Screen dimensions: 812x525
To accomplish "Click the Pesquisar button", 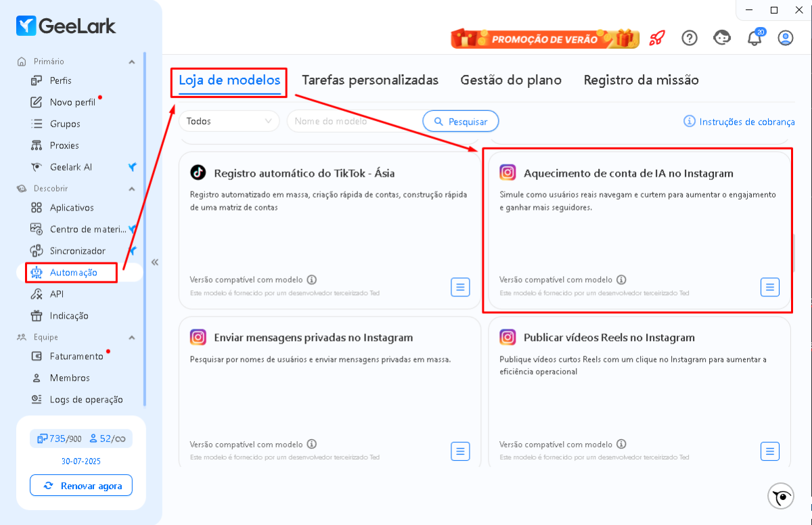I will tap(461, 121).
